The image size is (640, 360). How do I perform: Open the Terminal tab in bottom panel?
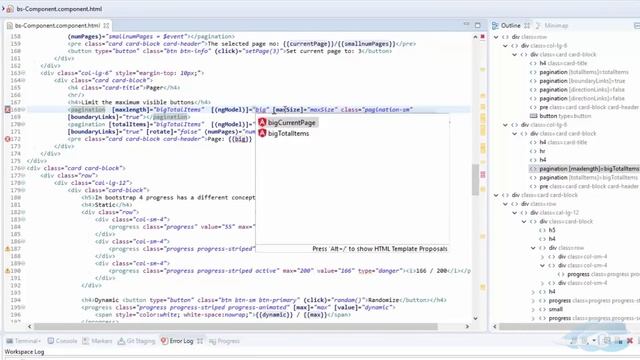tap(27, 341)
